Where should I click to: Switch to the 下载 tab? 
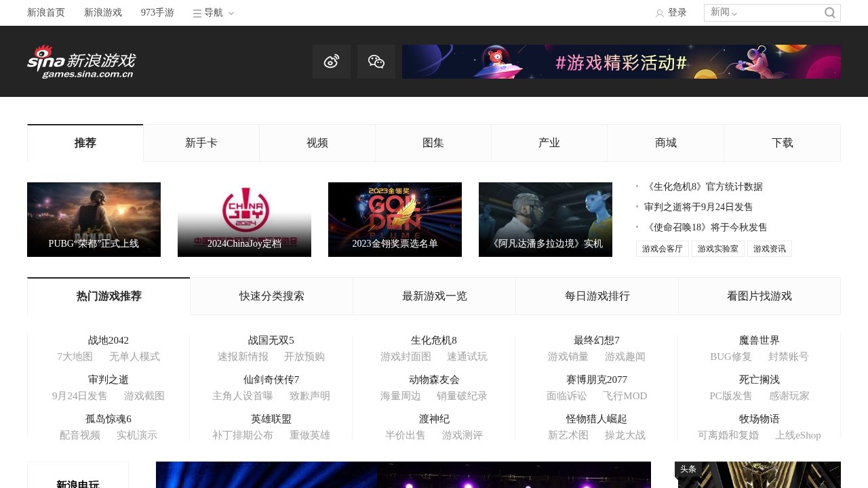coord(783,143)
